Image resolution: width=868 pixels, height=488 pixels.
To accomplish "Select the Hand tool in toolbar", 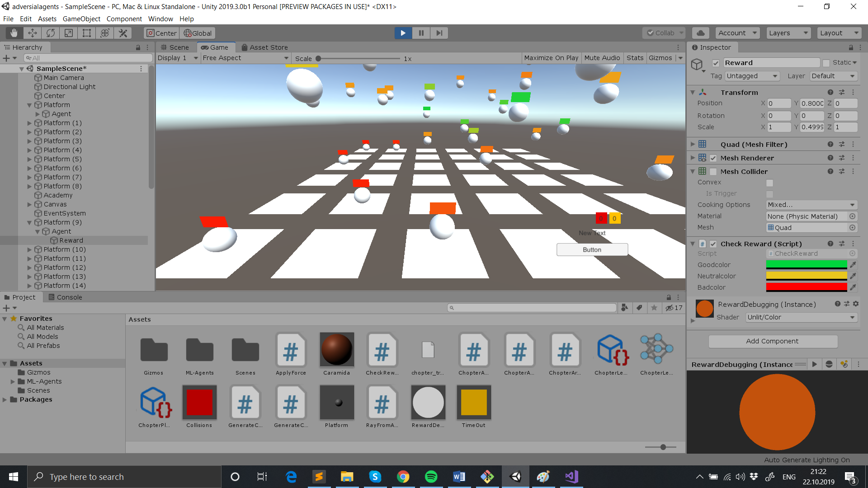I will pos(14,33).
